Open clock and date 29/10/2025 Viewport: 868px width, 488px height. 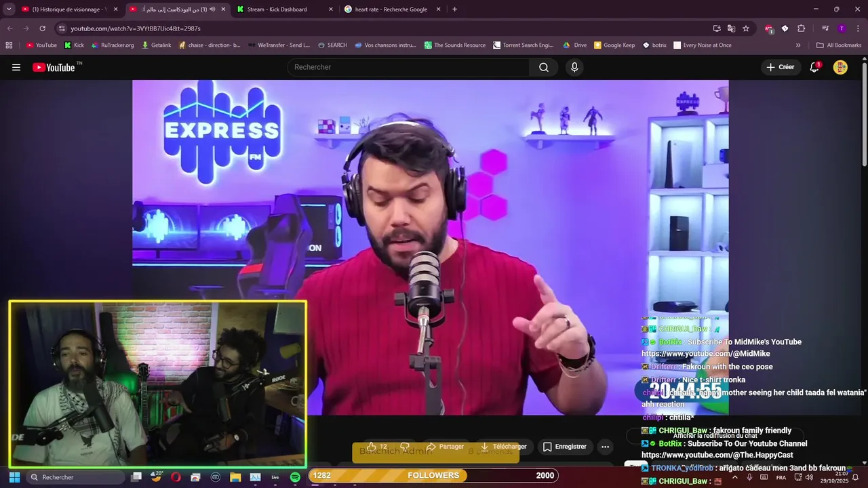coord(834,477)
